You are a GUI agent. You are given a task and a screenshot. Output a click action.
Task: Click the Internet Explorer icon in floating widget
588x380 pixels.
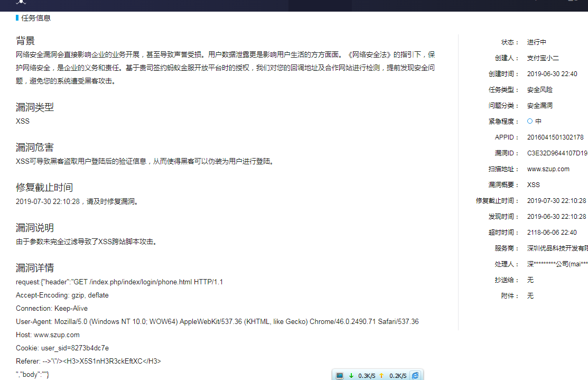[x=415, y=375]
